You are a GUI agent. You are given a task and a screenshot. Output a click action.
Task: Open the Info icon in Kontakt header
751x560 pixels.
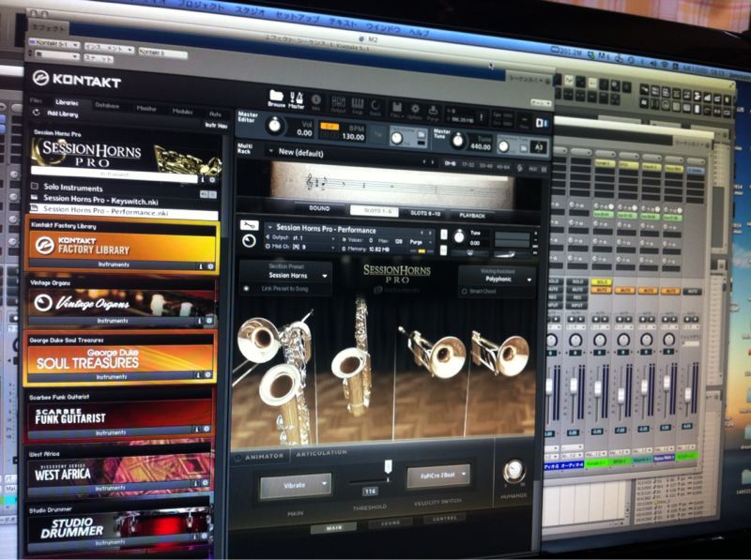[316, 101]
